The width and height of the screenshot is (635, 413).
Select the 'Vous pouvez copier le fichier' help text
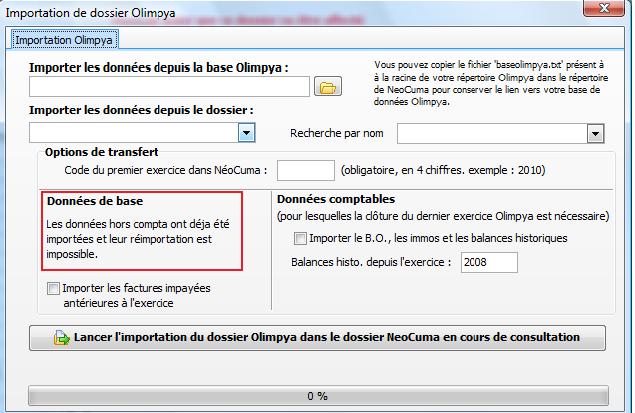tap(491, 83)
